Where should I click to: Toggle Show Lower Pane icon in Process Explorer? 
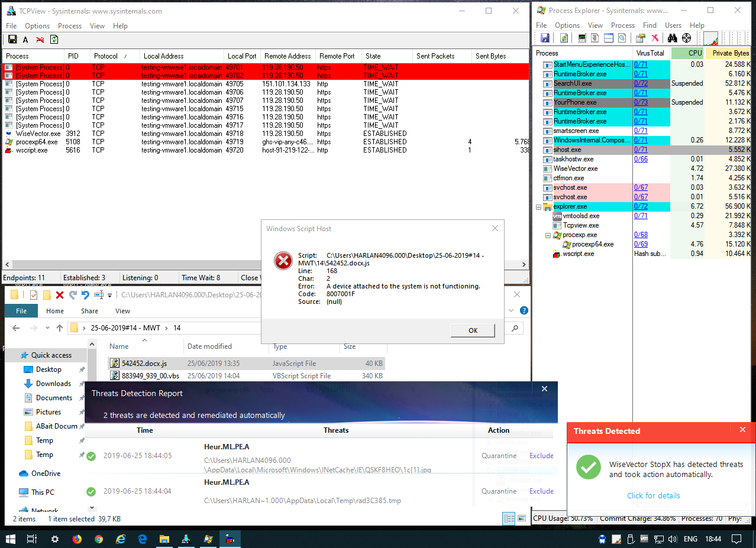[609, 38]
